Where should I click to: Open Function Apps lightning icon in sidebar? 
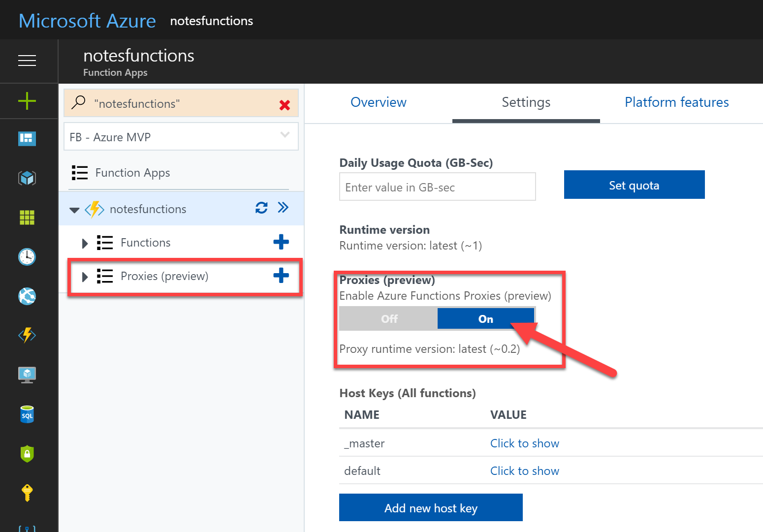[27, 335]
